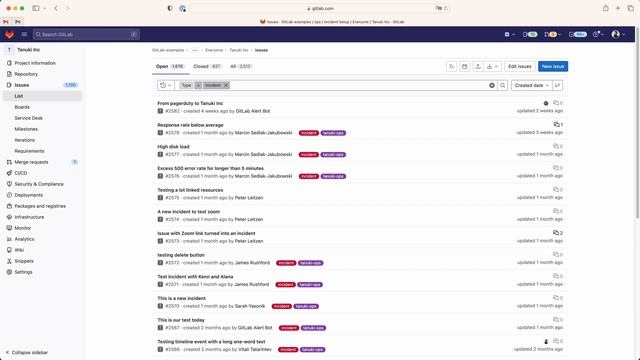Click the New issue button
Image resolution: width=640 pixels, height=360 pixels.
pos(553,67)
